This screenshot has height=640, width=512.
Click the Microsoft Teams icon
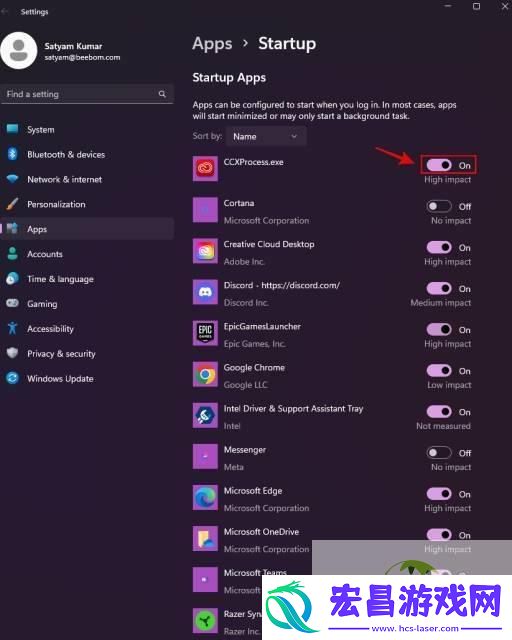(205, 580)
